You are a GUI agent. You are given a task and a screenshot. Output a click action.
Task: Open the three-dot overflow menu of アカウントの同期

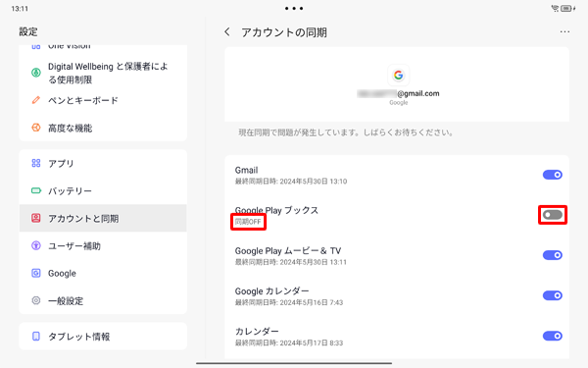pos(564,32)
